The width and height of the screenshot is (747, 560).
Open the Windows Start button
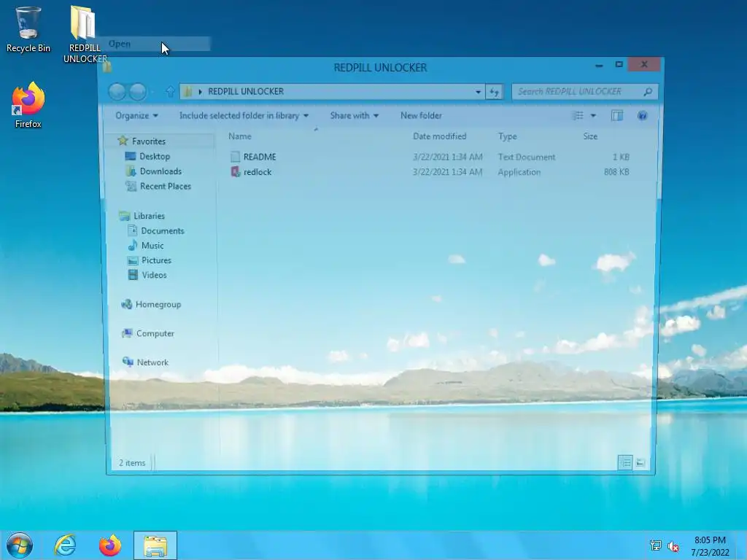point(20,545)
